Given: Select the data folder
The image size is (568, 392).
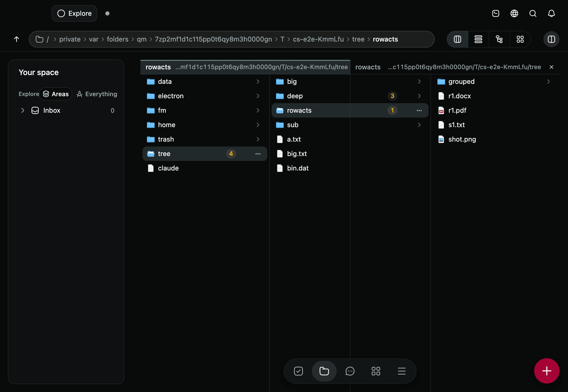Looking at the screenshot, I should tap(205, 81).
